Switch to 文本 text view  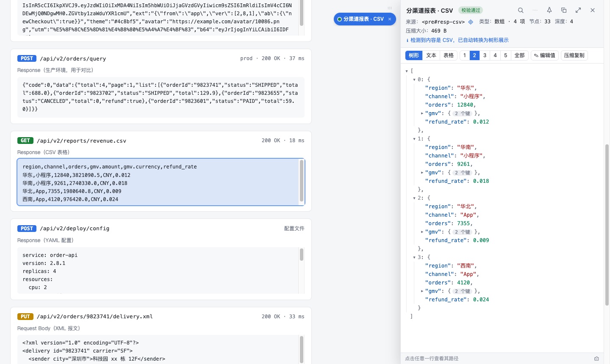tap(431, 55)
